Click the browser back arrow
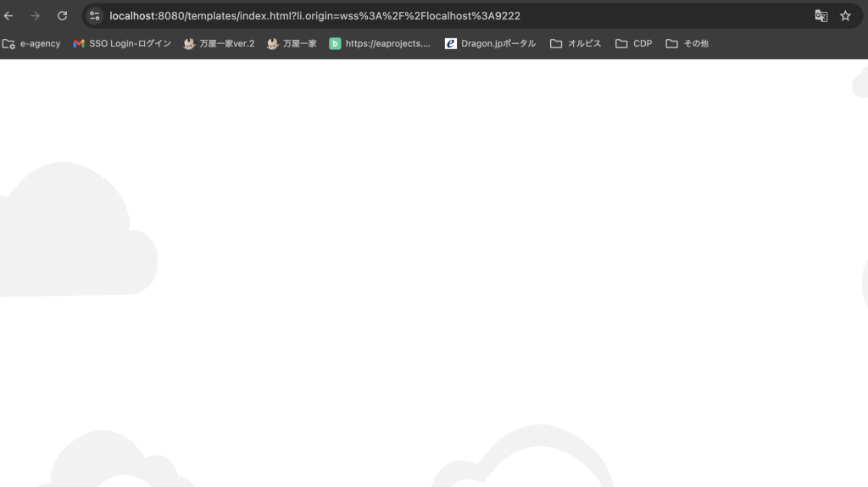 pyautogui.click(x=9, y=15)
